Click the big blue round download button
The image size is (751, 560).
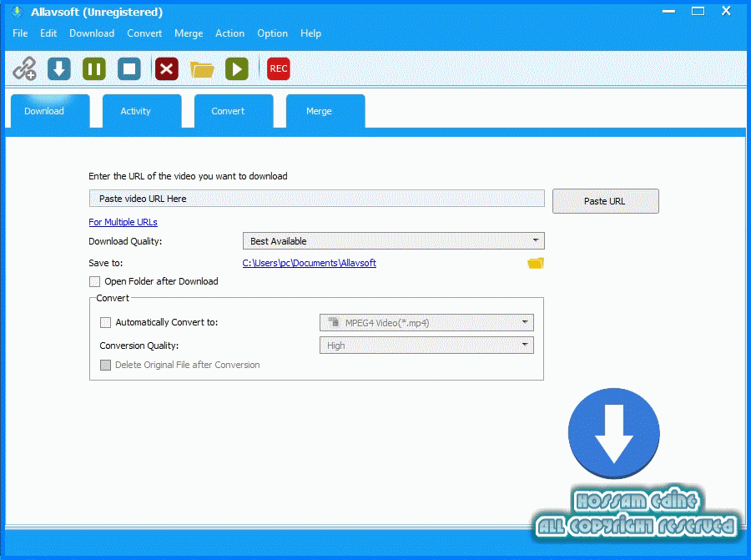pos(614,433)
